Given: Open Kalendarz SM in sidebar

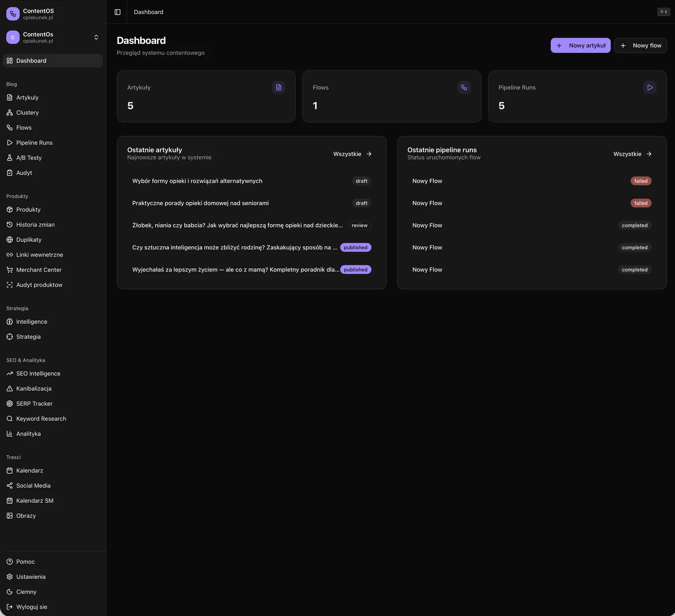Looking at the screenshot, I should click(53, 501).
